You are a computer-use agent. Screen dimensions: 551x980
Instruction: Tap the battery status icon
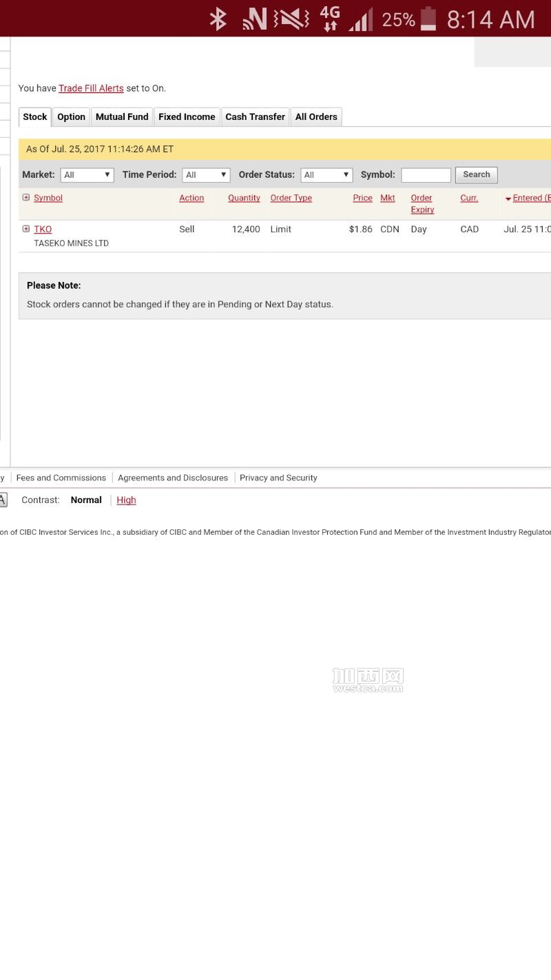(428, 19)
